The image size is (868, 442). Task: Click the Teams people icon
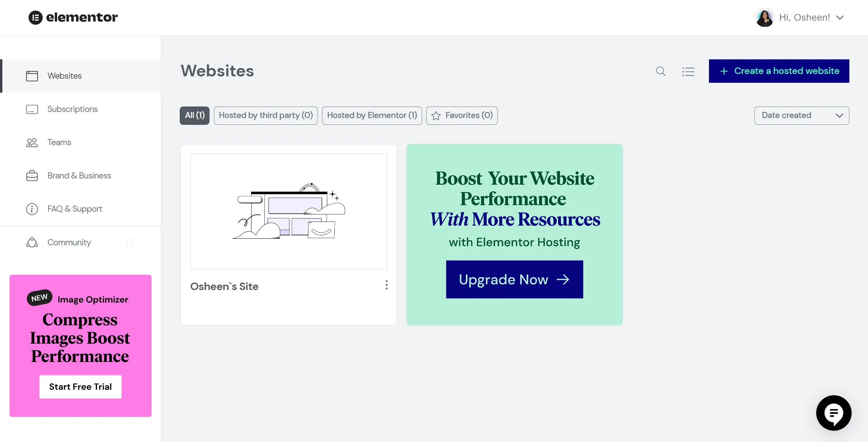click(32, 142)
